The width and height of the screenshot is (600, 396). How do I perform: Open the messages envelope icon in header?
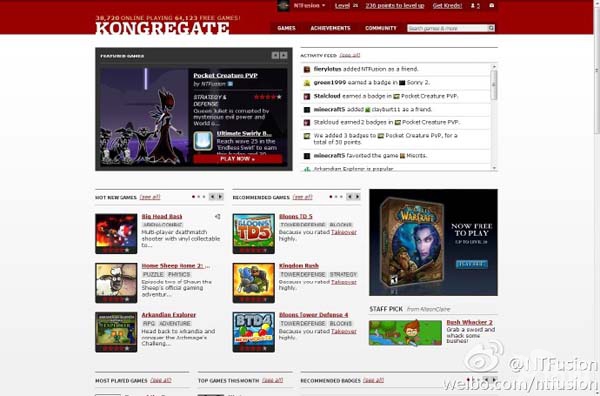click(492, 5)
